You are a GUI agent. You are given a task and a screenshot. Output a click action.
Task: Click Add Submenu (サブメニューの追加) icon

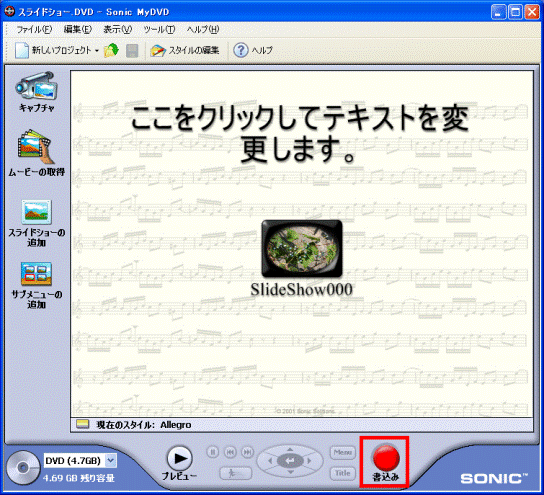pyautogui.click(x=36, y=274)
